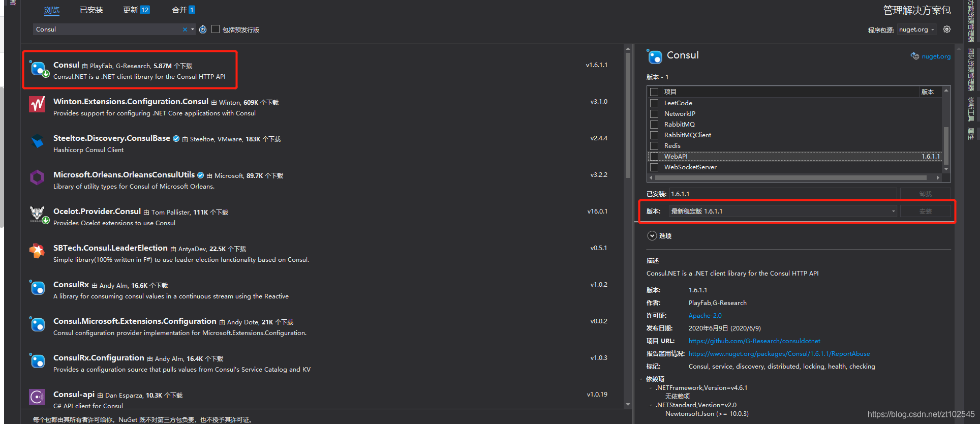Click the Install button
Viewport: 980px width, 424px height.
[925, 211]
